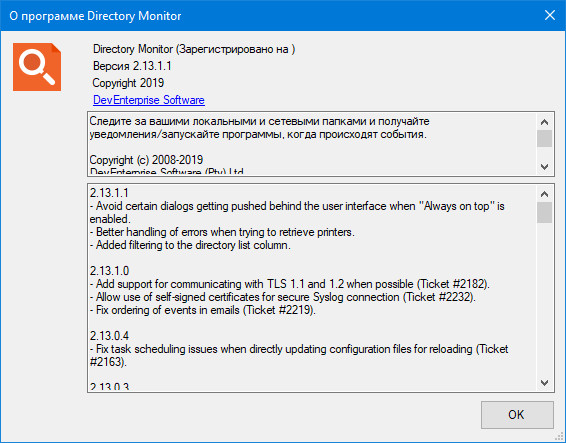Screen dimensions: 566x443
Task: Click 'Better handling of errors' changelog line
Action: (x=222, y=232)
